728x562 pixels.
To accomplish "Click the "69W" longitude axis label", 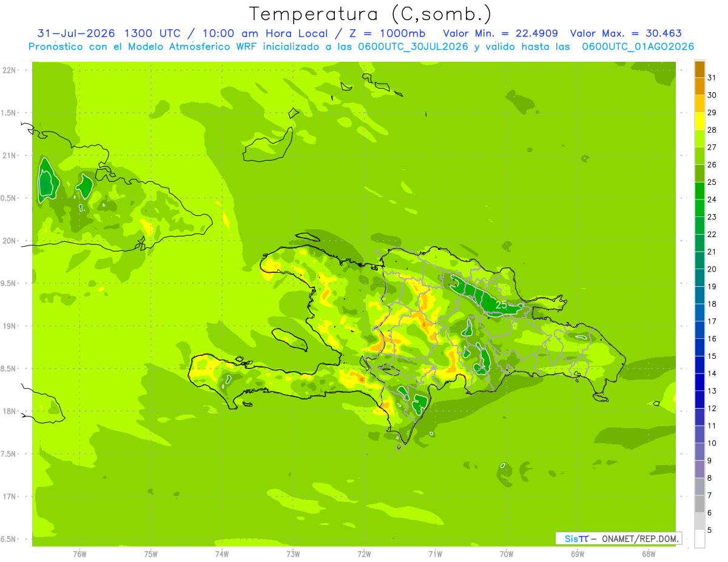I will pos(578,554).
